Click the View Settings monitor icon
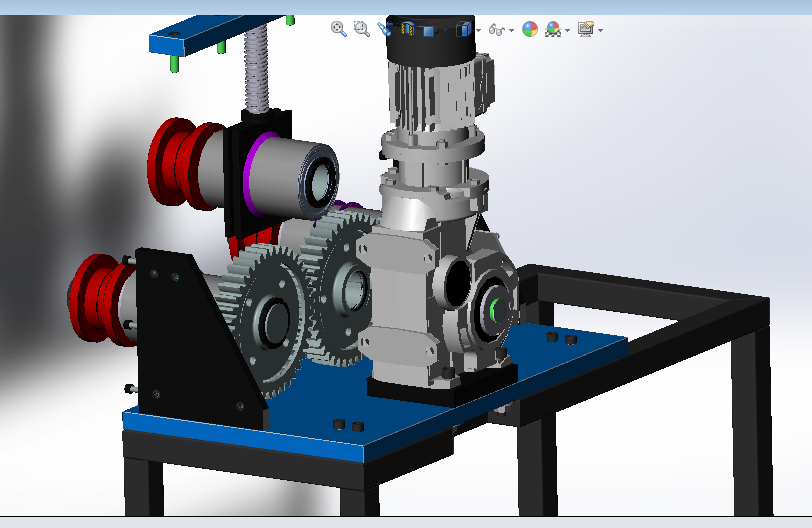812x528 pixels. [x=586, y=29]
